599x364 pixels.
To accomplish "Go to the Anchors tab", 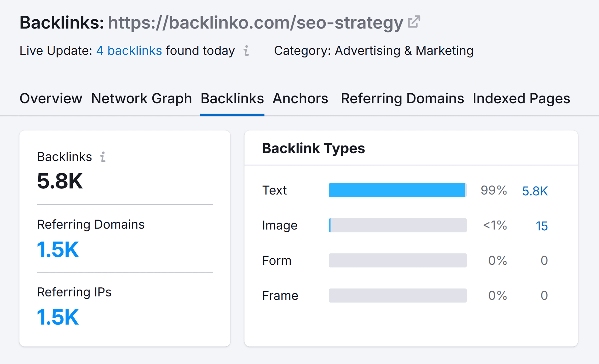I will [x=300, y=98].
